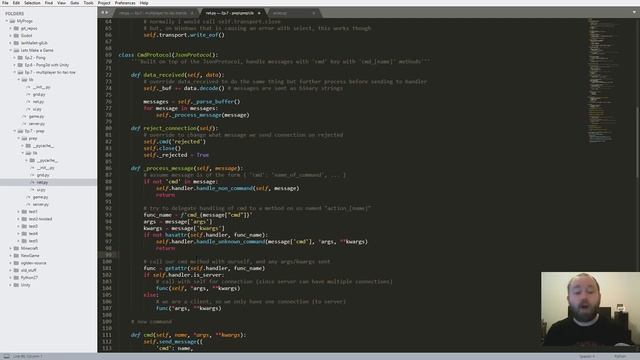Collapse the MyProgs folder arrow
The width and height of the screenshot is (640, 360).
[7, 21]
